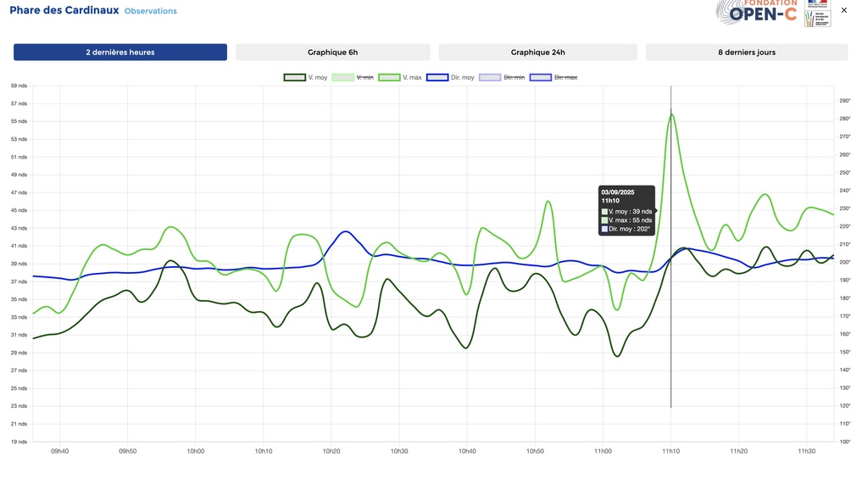Show the '8 derniers jours' chart
This screenshot has width=868, height=501.
point(746,52)
